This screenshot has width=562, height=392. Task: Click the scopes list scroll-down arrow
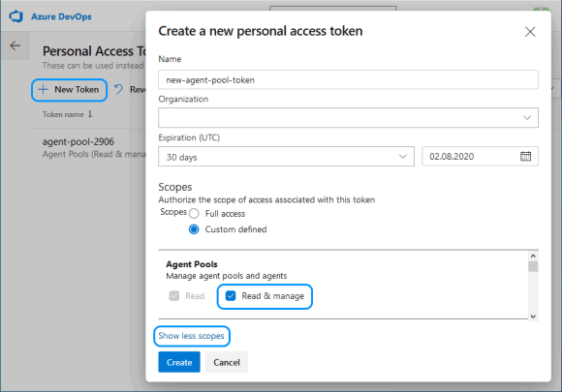click(533, 317)
